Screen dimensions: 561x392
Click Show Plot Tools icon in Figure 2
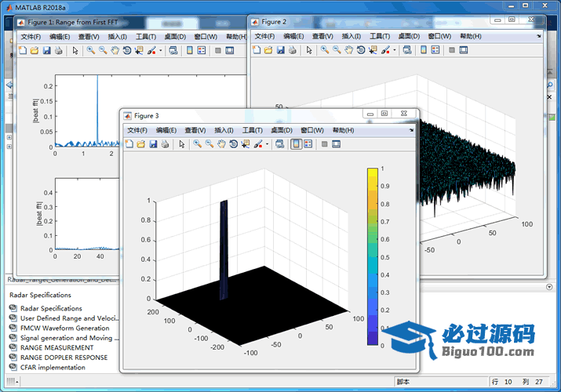click(464, 50)
